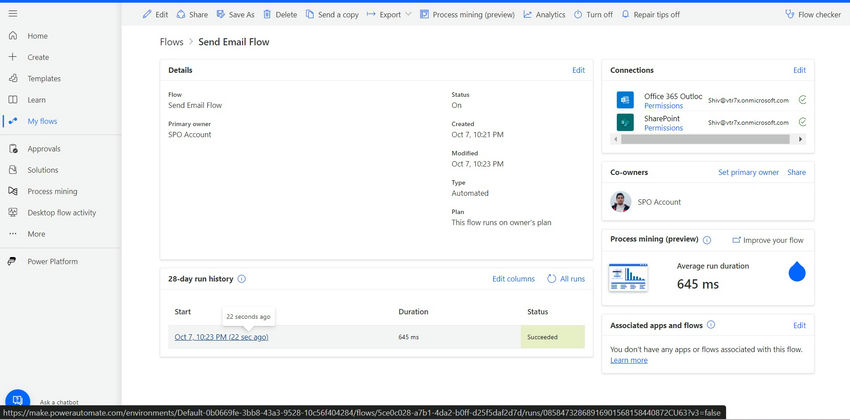Click Edit in Associated apps card
This screenshot has height=420, width=850.
point(800,326)
